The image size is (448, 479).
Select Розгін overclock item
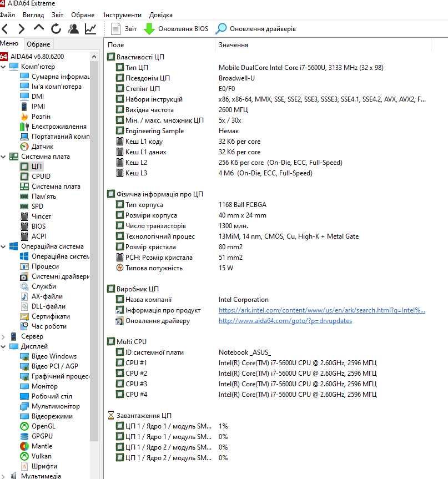point(36,117)
